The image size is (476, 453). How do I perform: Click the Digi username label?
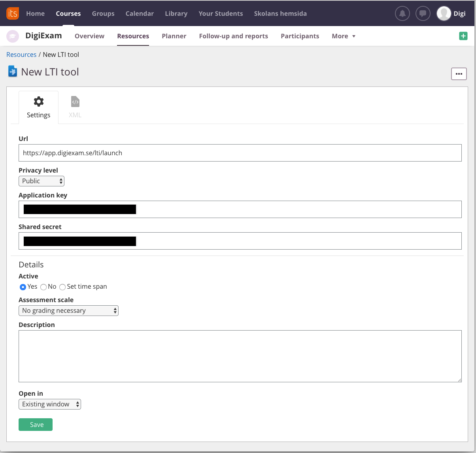pos(460,13)
